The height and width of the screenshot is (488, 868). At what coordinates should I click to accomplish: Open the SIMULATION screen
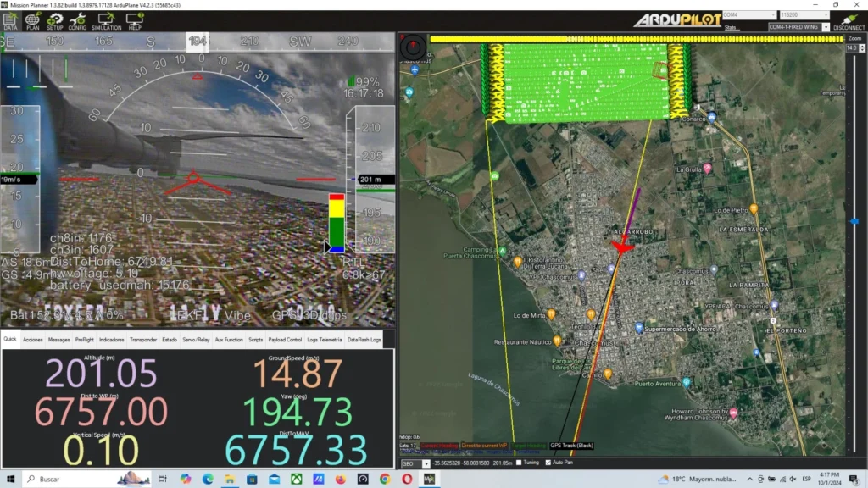(106, 21)
